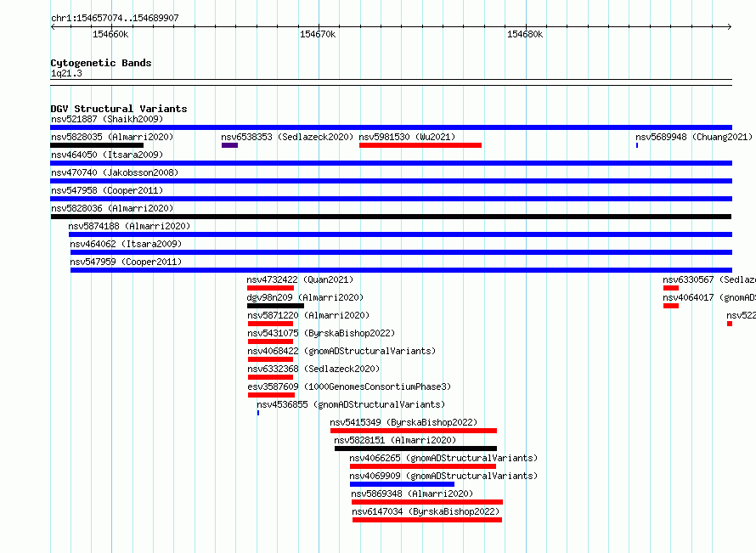Open the nsv6330567 variant label

click(709, 279)
